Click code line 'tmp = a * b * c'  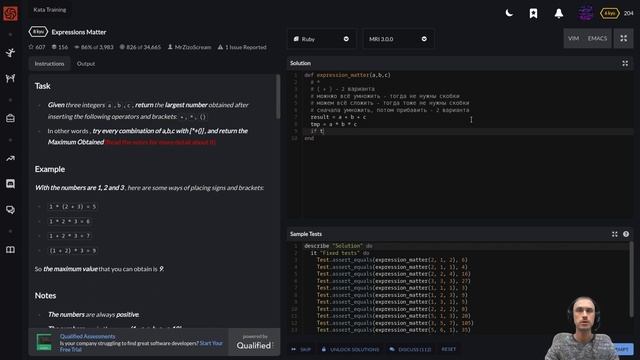point(334,124)
